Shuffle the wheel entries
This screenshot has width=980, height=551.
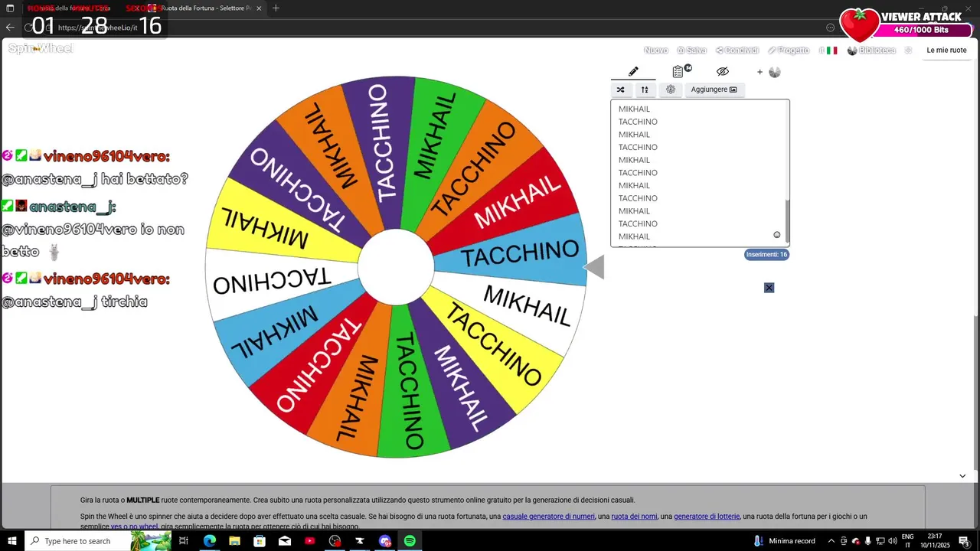[621, 90]
